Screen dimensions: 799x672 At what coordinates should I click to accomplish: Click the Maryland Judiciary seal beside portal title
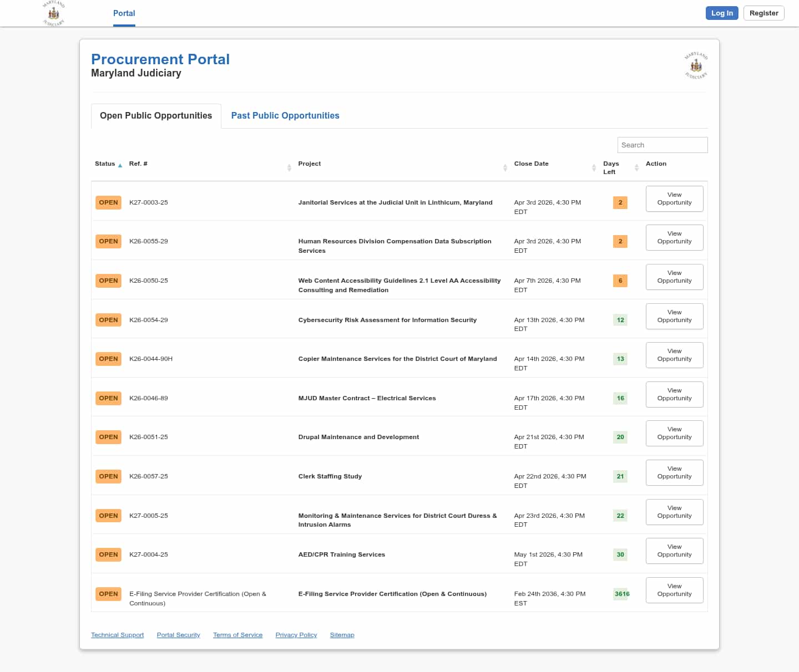point(696,66)
